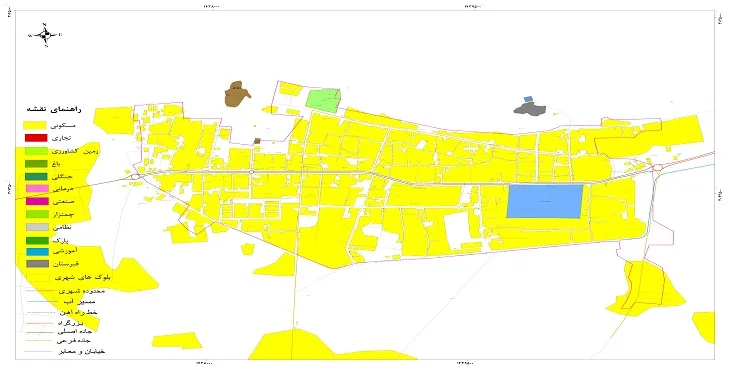Click the lime meadow (چمنزار) legend swatch
This screenshot has width=730, height=370.
click(37, 215)
